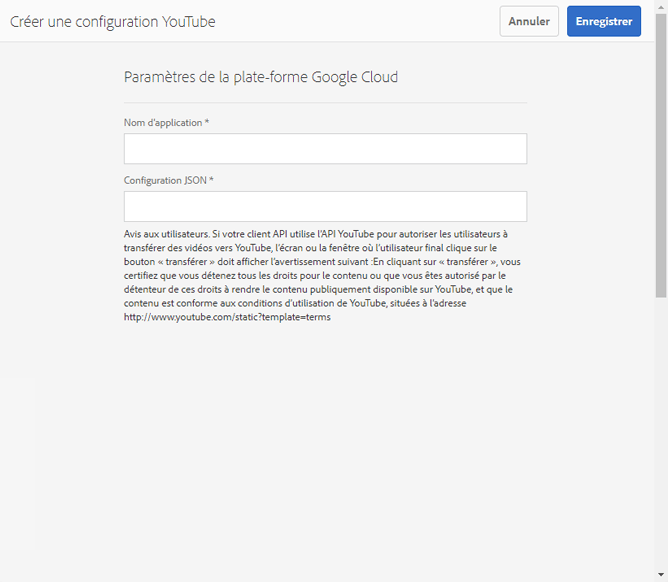Click the 'Nom d'application *' label
668x582 pixels.
tap(166, 123)
